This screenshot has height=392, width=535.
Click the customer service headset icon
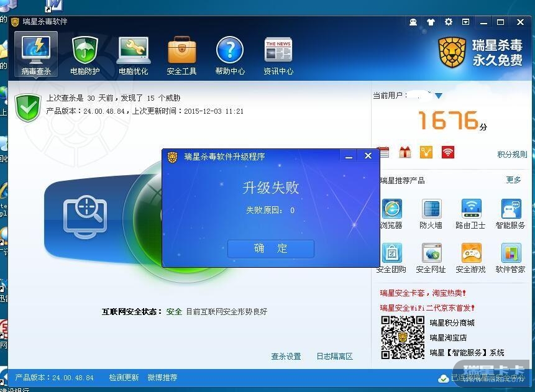point(413,22)
